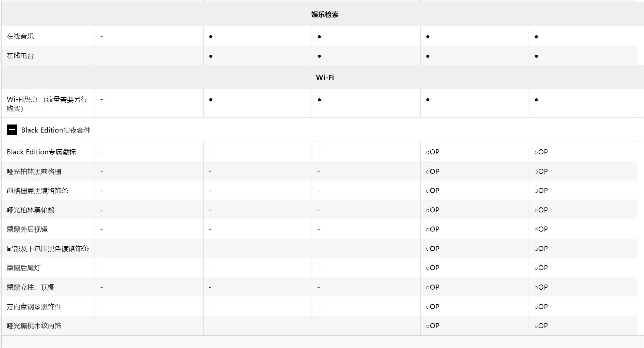644x348 pixels.
Task: Select the 哑光黑桃木纹内饰 row label
Action: pos(34,326)
